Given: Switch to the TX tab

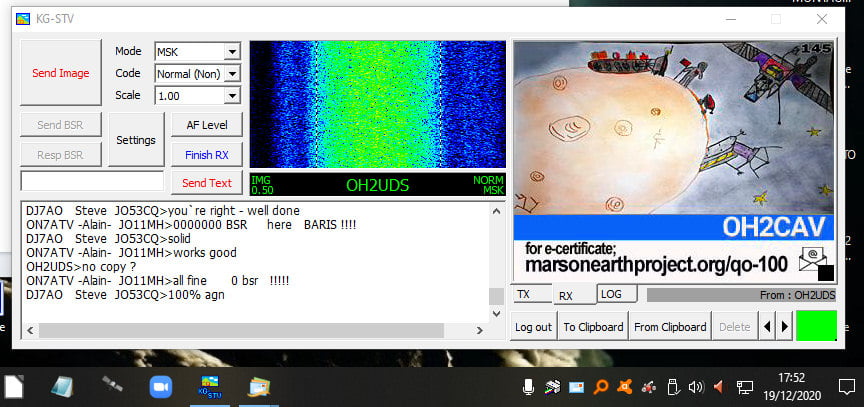Looking at the screenshot, I should (531, 294).
